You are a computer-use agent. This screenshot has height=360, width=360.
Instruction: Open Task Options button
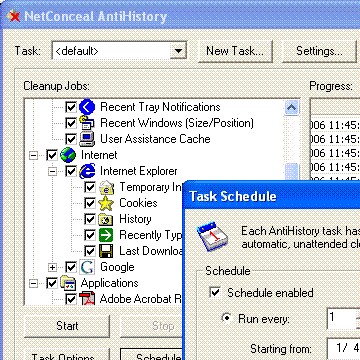(67, 354)
